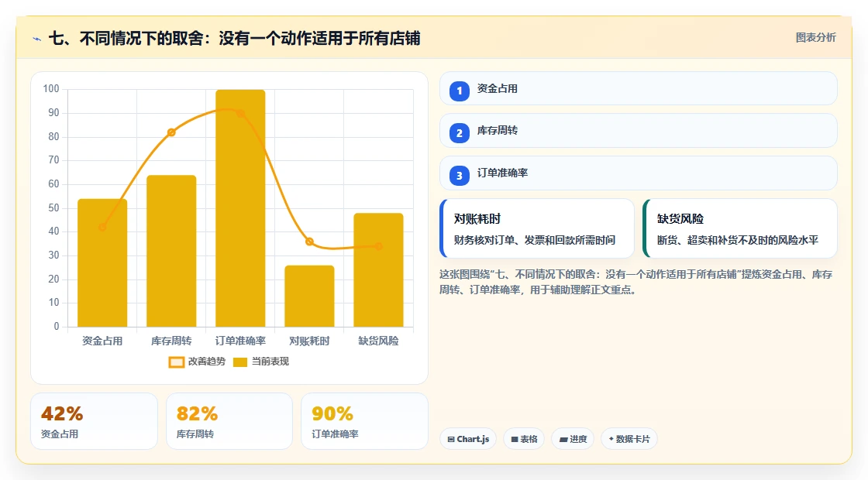
Task: Click the trend line point on 缺货风险
Action: point(379,246)
